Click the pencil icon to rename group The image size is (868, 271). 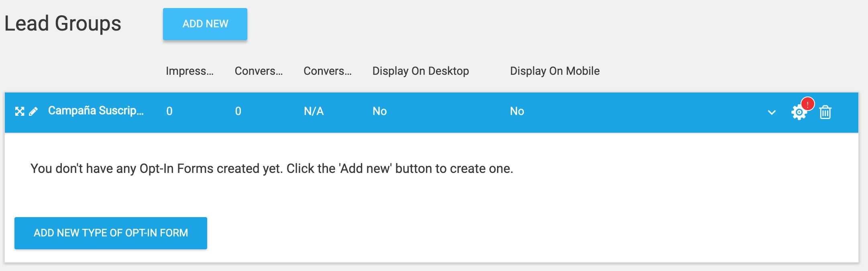point(33,111)
